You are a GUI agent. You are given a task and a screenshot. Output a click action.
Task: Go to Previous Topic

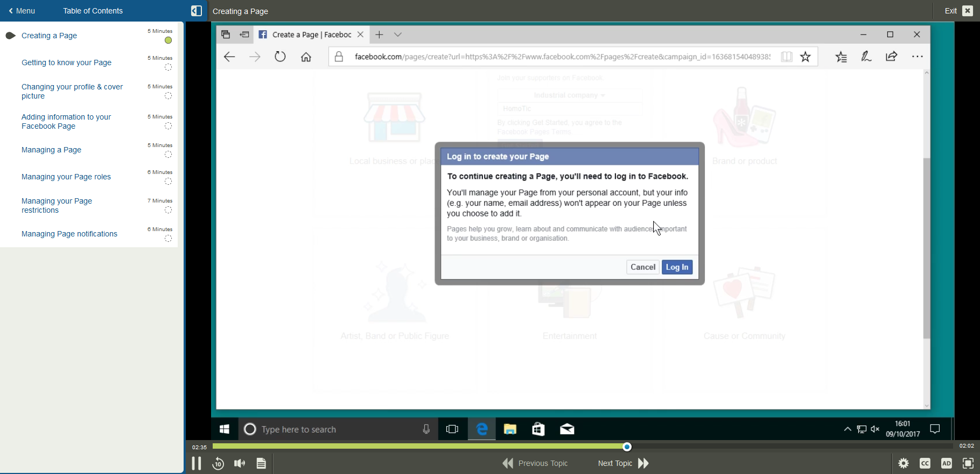point(535,463)
